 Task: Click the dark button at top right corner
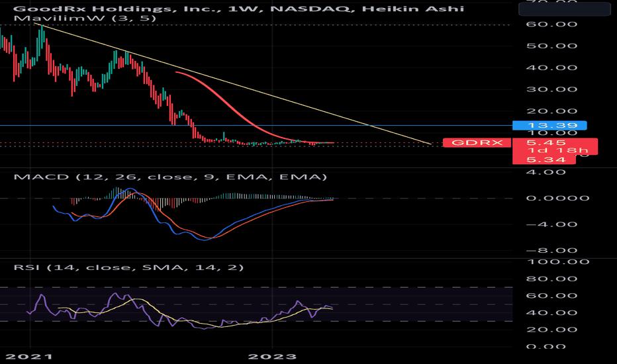[x=565, y=9]
